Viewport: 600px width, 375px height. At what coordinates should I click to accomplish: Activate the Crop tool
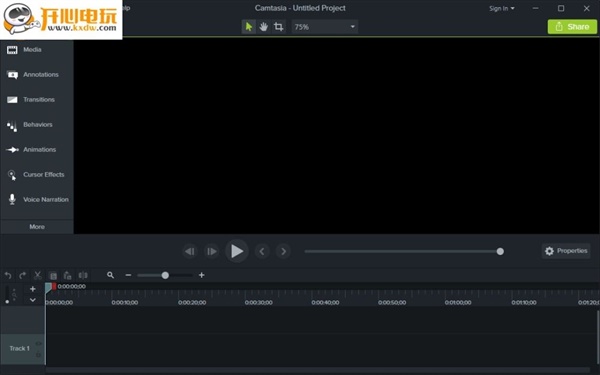tap(279, 27)
